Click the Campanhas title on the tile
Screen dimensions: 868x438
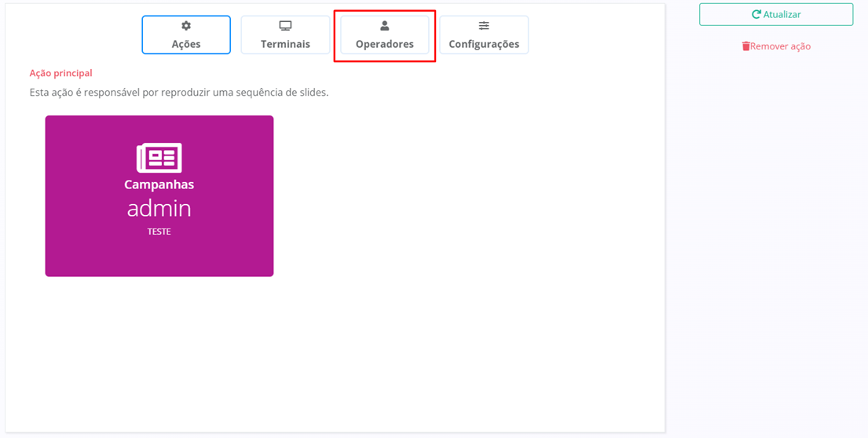159,185
